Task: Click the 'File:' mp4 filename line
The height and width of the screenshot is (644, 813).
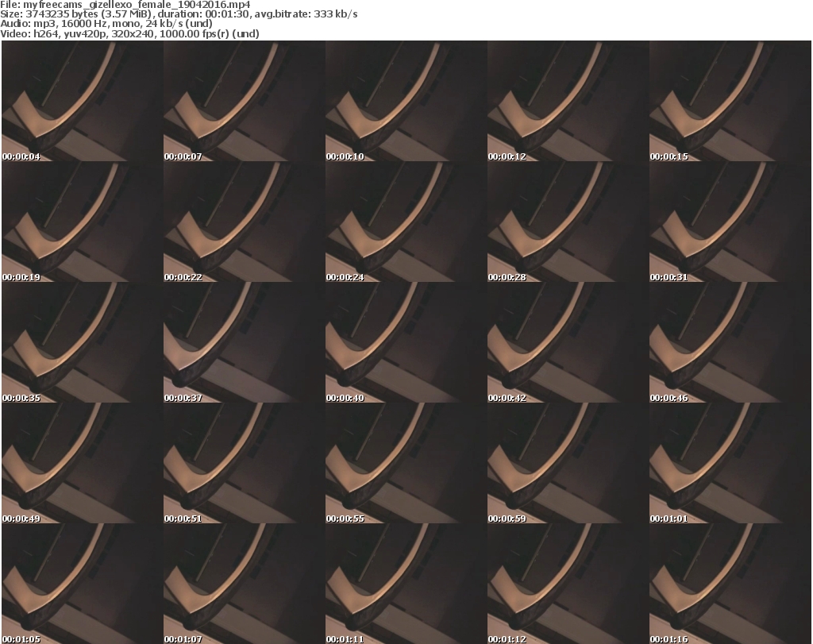Action: coord(125,5)
